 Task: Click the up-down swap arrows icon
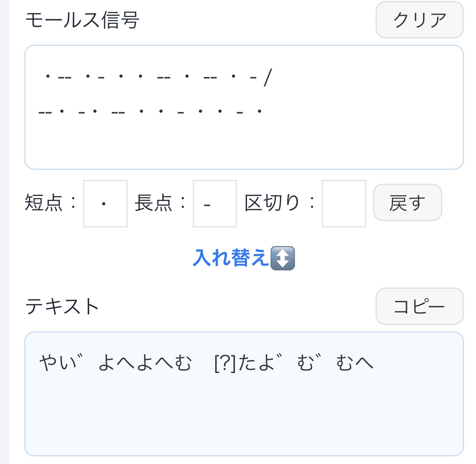(x=282, y=258)
